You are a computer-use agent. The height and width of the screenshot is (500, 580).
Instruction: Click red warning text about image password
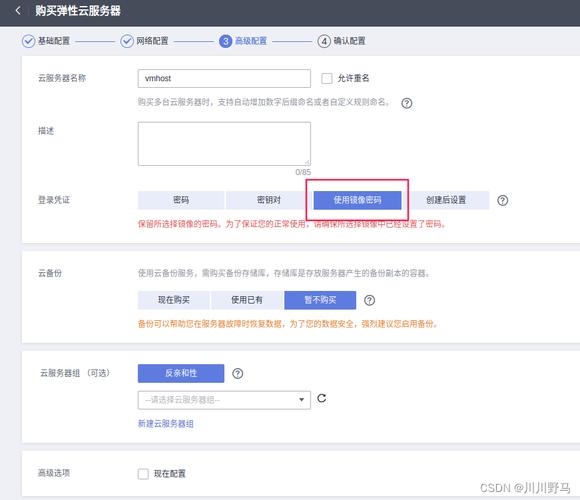292,224
